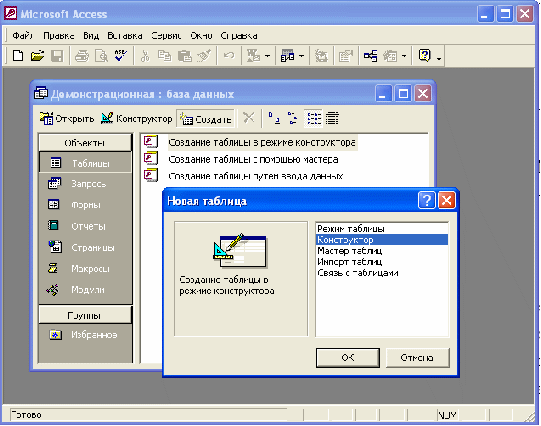
Task: Toggle large icons view button
Action: (x=274, y=118)
